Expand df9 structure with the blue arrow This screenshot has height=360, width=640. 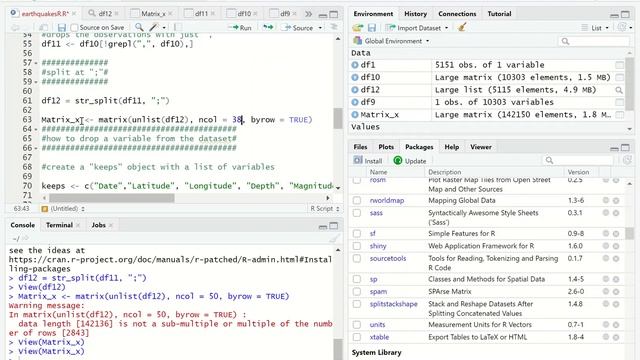click(x=355, y=102)
